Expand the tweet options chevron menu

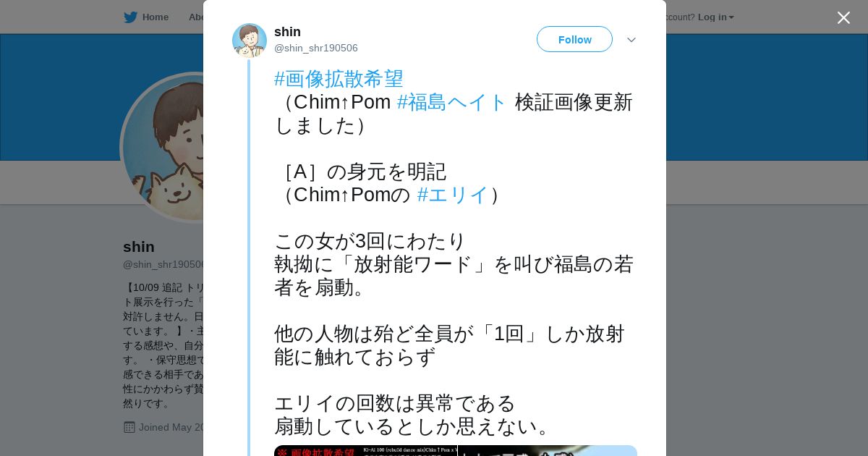tap(631, 40)
